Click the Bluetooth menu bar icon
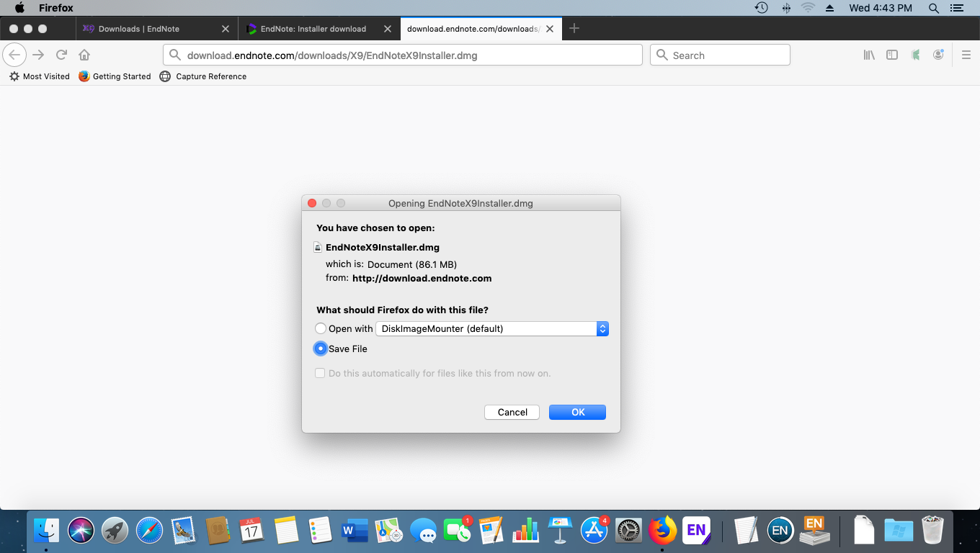Screen dimensions: 980x553 pyautogui.click(x=785, y=8)
